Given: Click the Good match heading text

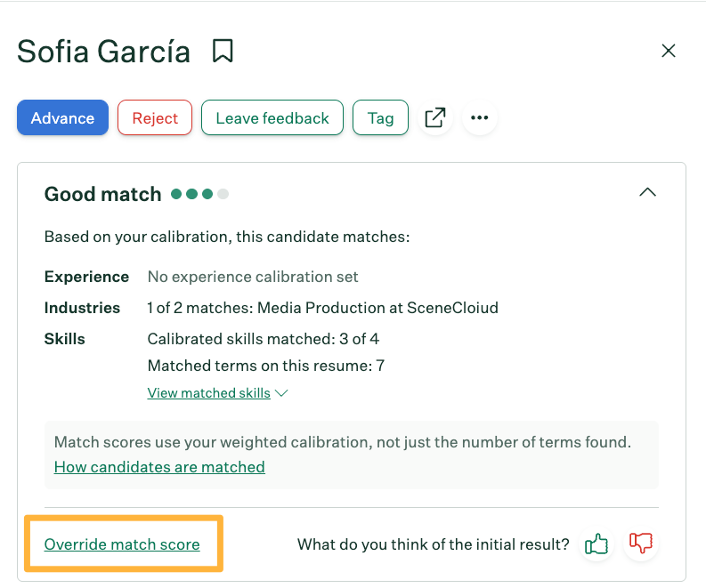Looking at the screenshot, I should (102, 194).
